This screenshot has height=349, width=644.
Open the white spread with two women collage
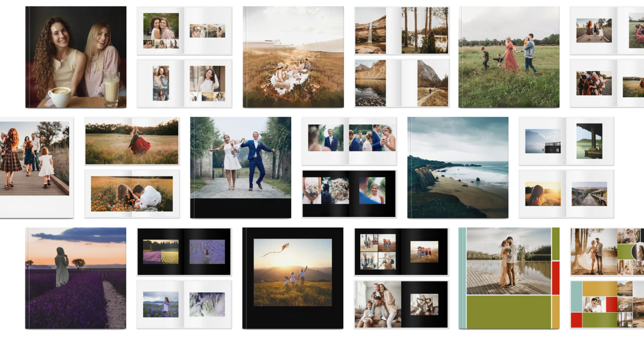click(x=184, y=31)
